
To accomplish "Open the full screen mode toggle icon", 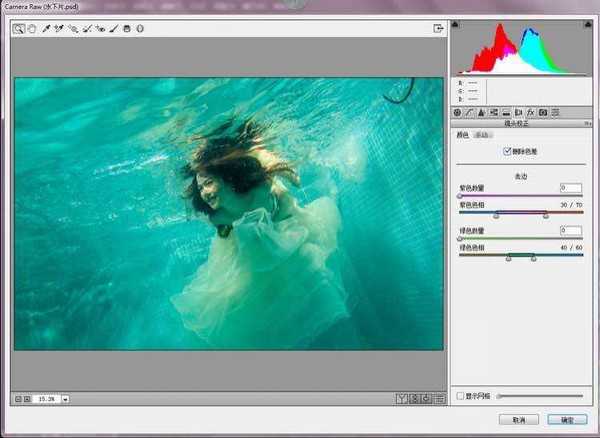I will pos(438,29).
